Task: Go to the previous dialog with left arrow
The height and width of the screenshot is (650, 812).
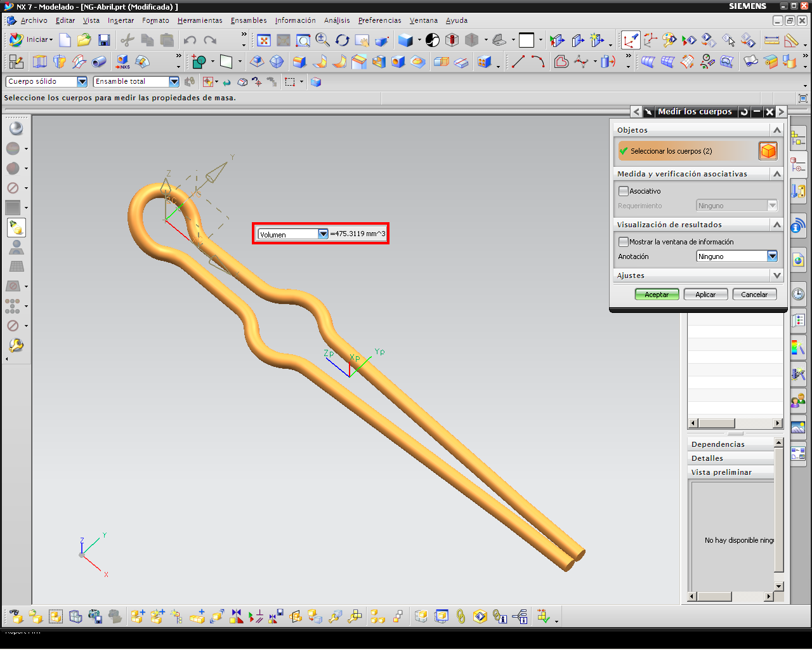Action: click(x=636, y=112)
